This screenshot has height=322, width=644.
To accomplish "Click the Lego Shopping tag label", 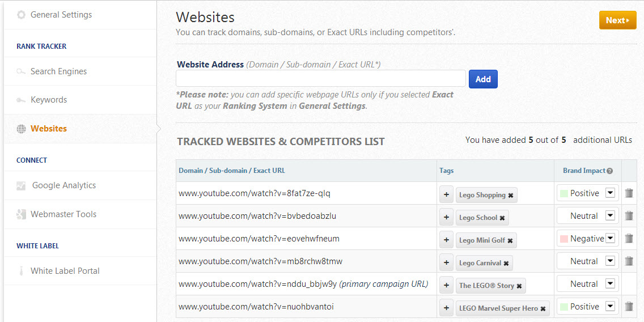I will tap(482, 195).
